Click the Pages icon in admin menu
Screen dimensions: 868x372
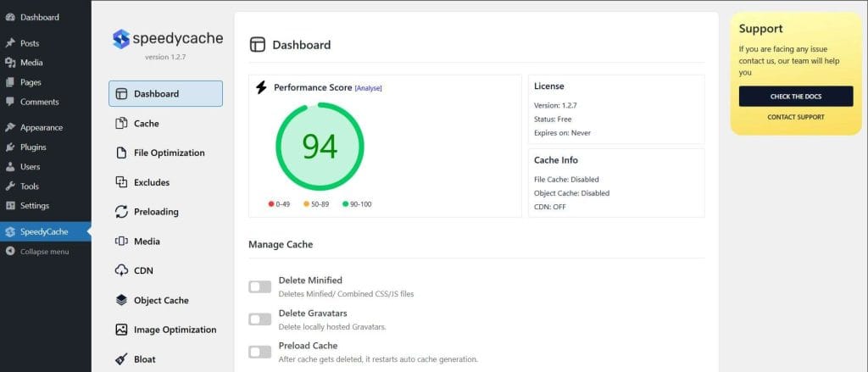[10, 82]
